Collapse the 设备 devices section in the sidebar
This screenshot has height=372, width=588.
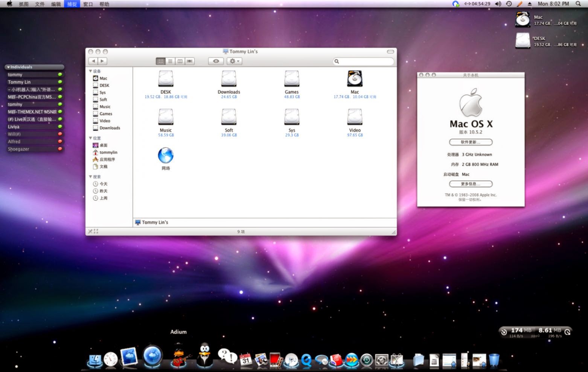(90, 71)
